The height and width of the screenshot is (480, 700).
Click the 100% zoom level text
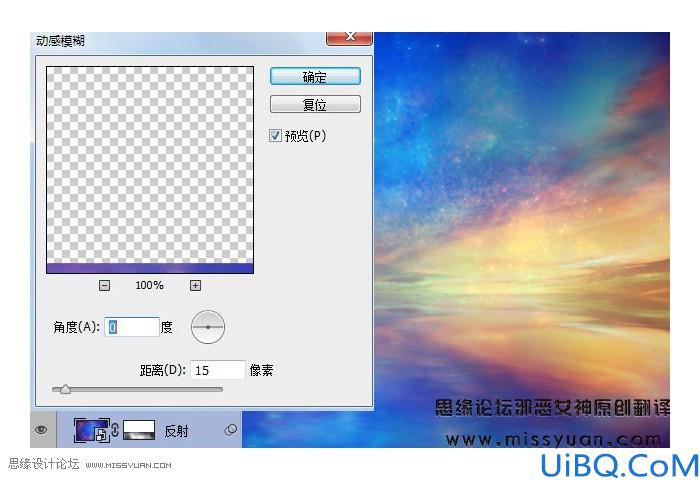tap(150, 285)
